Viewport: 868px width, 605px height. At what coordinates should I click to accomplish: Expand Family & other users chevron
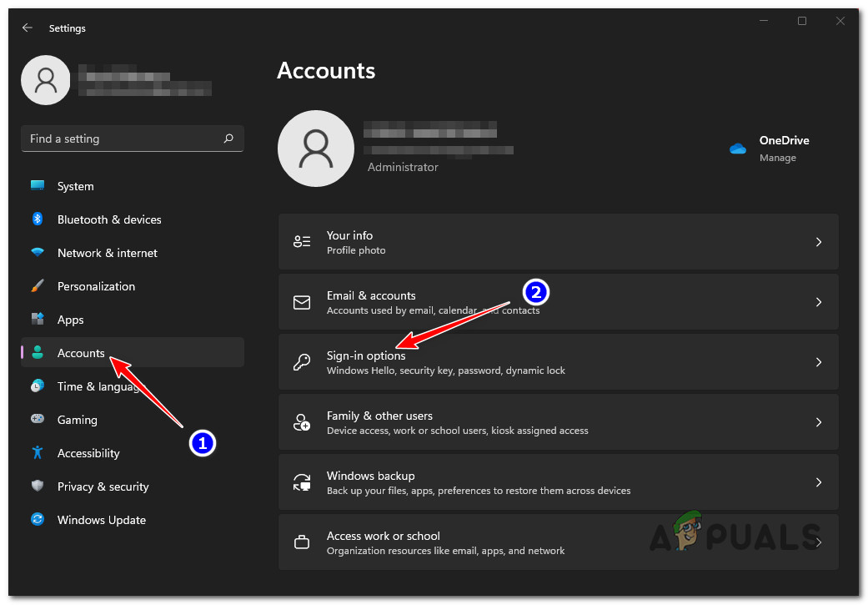click(819, 422)
